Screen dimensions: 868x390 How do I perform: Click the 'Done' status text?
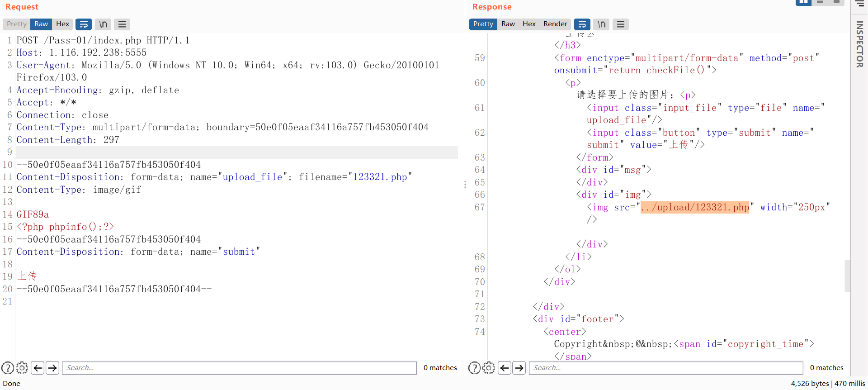(x=12, y=384)
